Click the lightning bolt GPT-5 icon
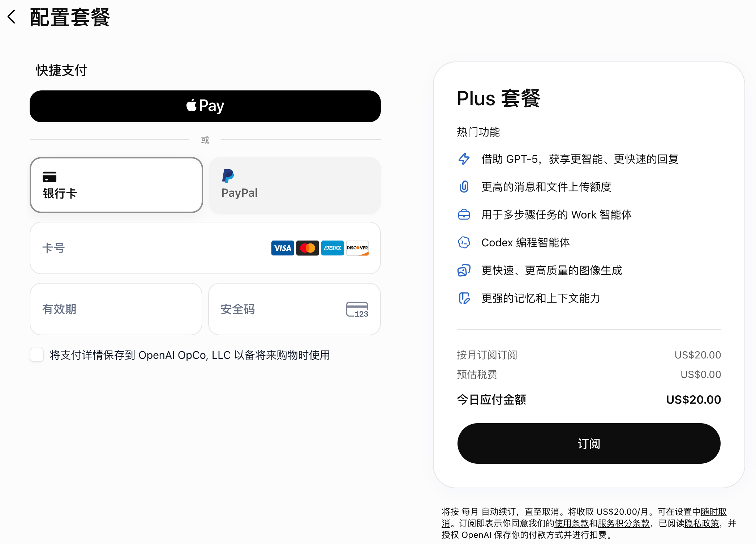Image resolution: width=756 pixels, height=544 pixels. pos(464,159)
